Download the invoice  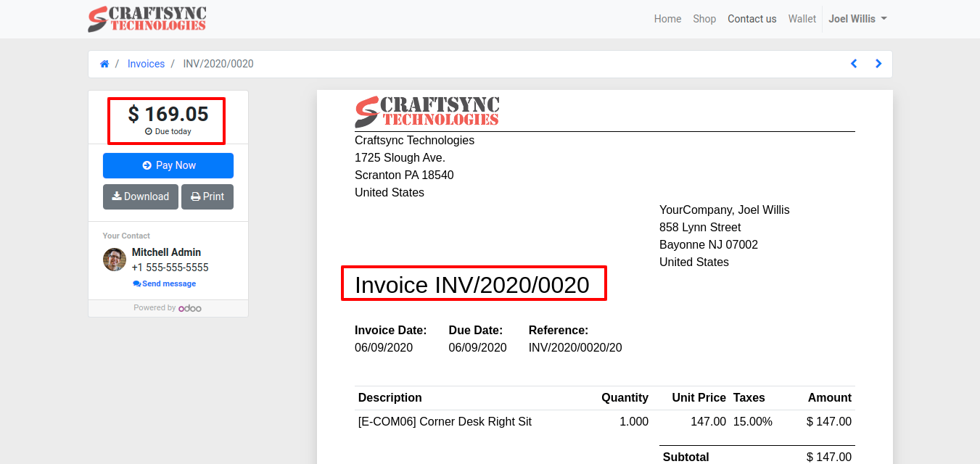click(x=141, y=196)
